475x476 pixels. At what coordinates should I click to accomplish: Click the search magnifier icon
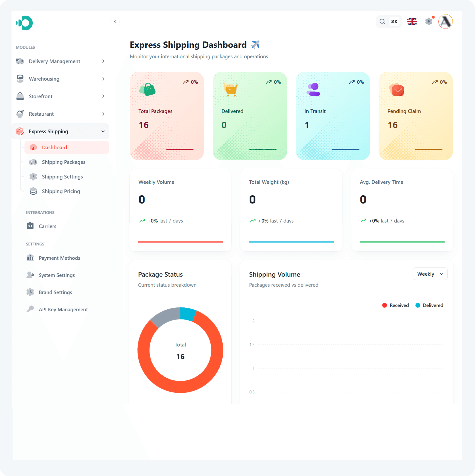coord(382,22)
